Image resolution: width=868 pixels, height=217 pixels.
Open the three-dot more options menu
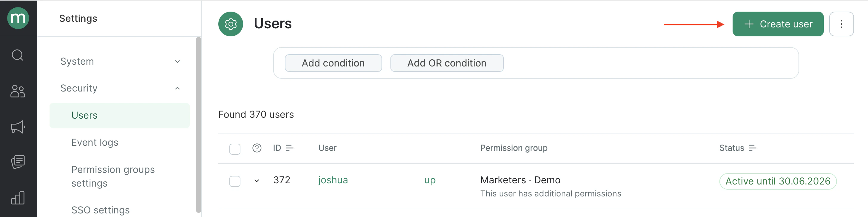point(841,24)
